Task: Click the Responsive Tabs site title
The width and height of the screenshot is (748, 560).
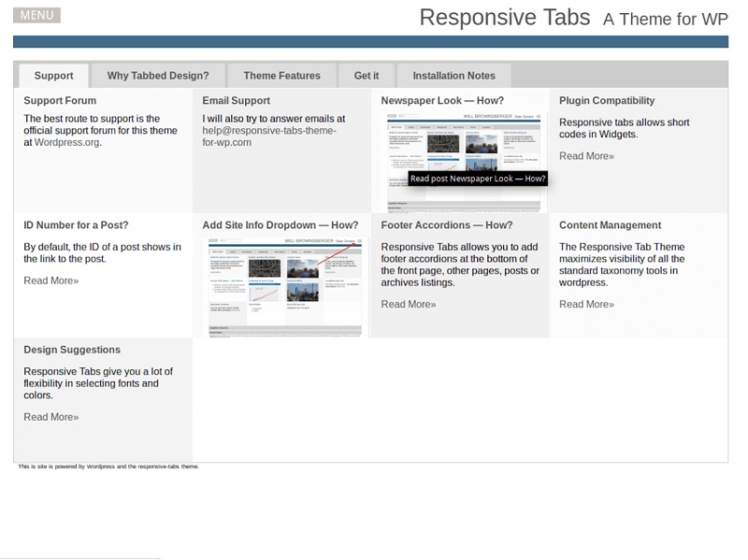Action: pos(504,18)
